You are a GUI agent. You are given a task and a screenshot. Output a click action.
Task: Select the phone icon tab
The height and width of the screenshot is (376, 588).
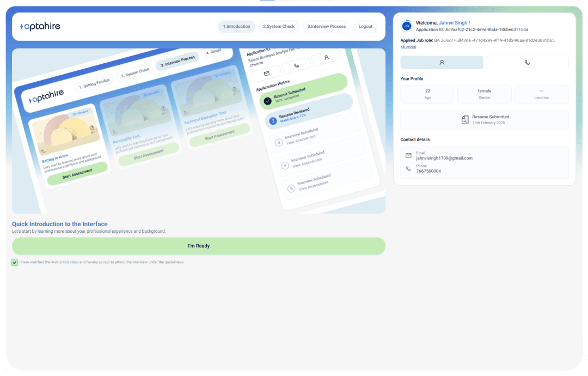pyautogui.click(x=526, y=63)
